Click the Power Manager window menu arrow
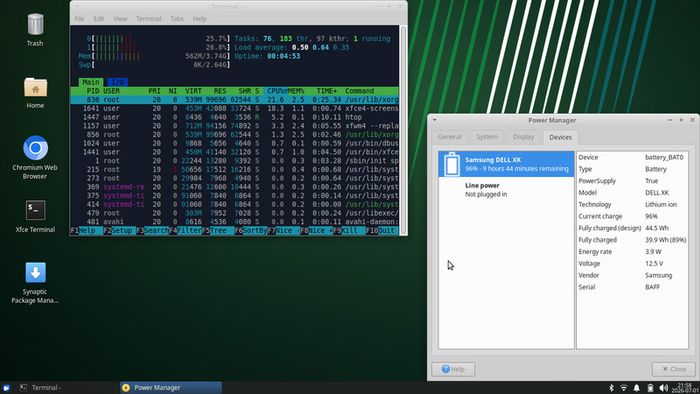The width and height of the screenshot is (700, 394). pos(434,120)
